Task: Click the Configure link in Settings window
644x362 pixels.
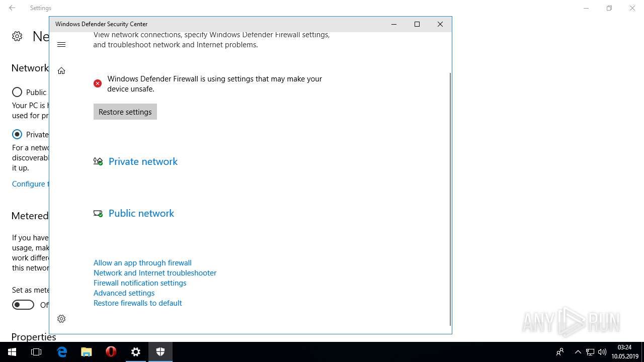Action: [x=30, y=184]
